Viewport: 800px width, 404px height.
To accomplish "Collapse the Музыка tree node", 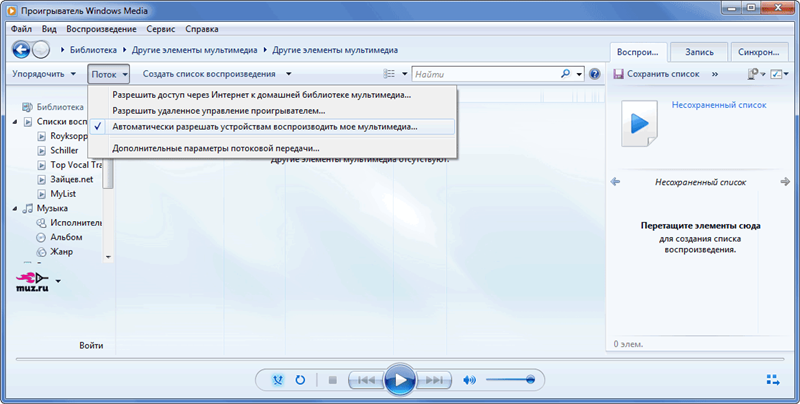I will point(15,208).
